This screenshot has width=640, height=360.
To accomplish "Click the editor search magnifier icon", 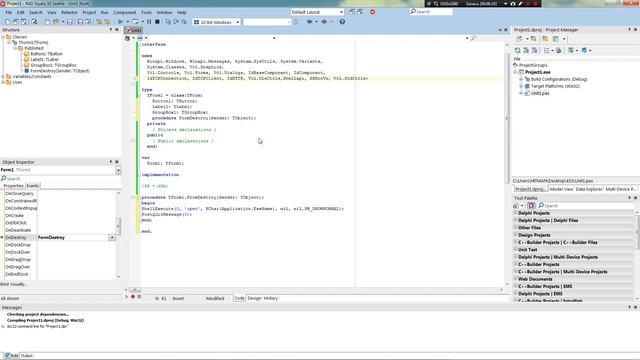I will [x=473, y=38].
